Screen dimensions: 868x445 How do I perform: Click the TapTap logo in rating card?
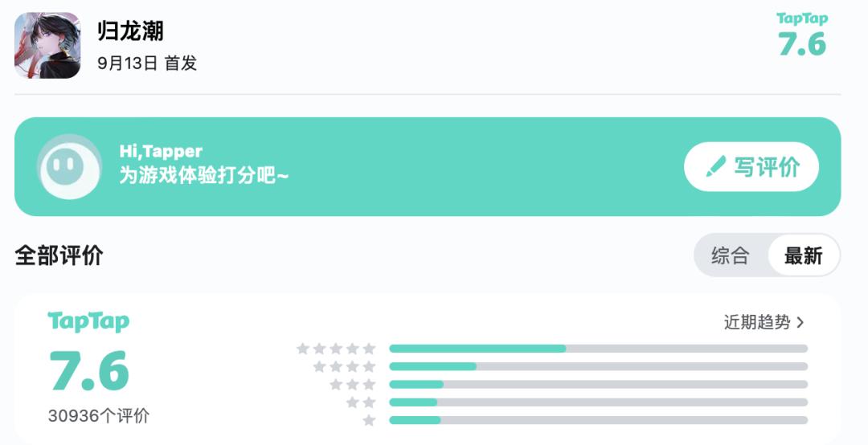[88, 322]
